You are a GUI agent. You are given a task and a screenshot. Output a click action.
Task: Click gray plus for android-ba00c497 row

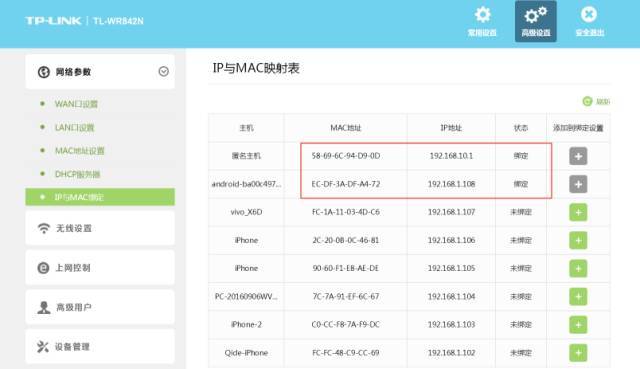click(578, 184)
